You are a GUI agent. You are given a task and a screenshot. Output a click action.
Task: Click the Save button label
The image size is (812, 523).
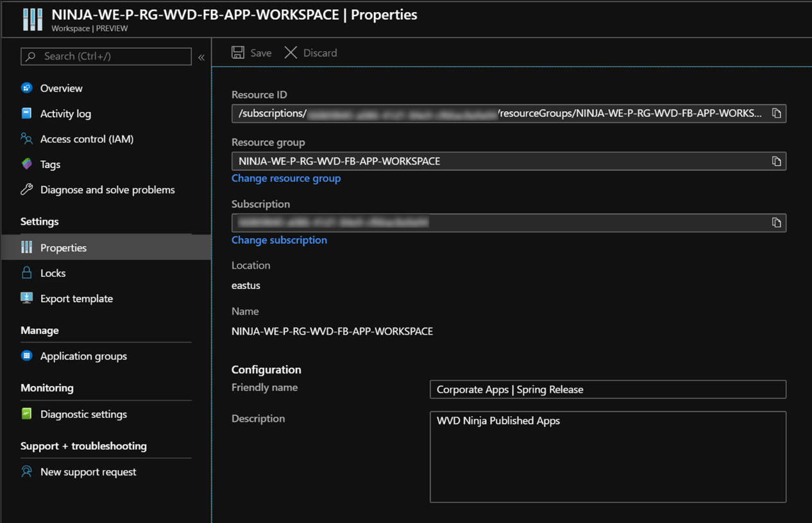(261, 53)
